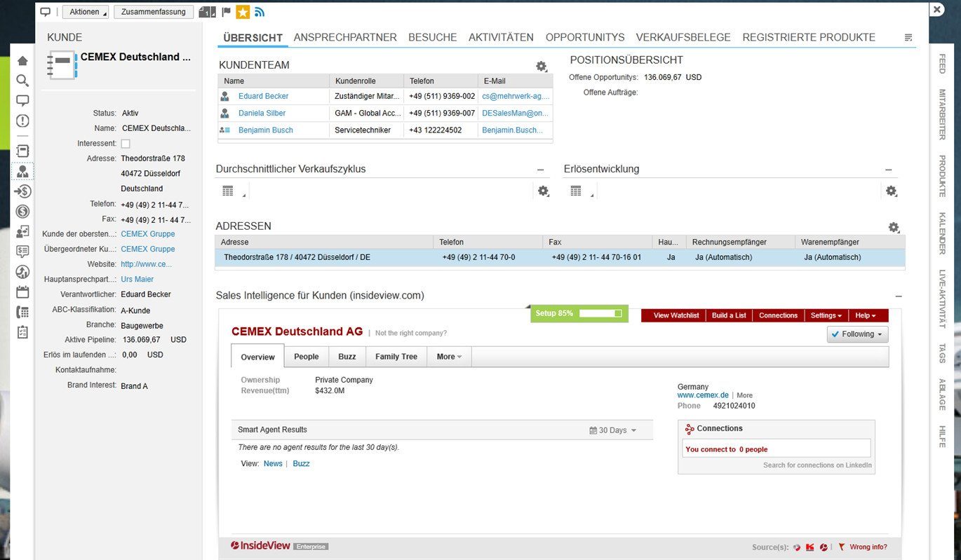The height and width of the screenshot is (560, 961).
Task: Open www.cemex.de website link
Action: click(703, 395)
